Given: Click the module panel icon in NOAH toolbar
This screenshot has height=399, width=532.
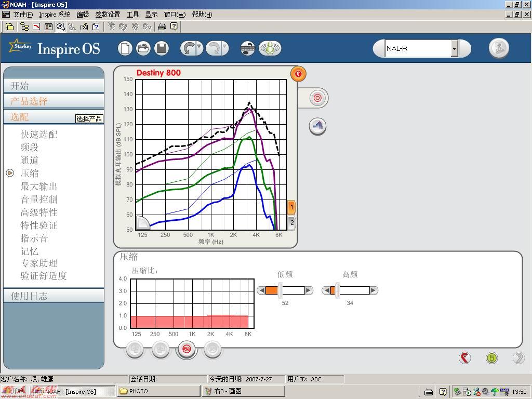Looking at the screenshot, I should 48,26.
